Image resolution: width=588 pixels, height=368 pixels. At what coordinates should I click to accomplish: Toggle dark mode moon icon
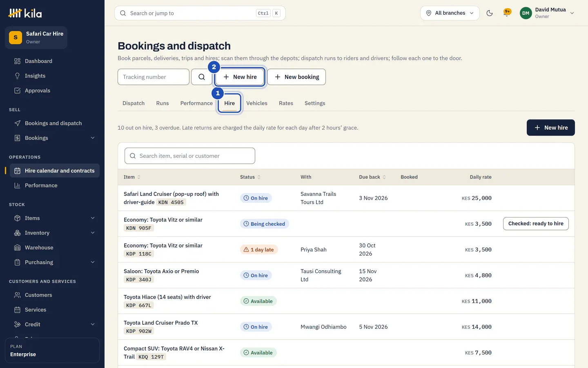point(490,13)
